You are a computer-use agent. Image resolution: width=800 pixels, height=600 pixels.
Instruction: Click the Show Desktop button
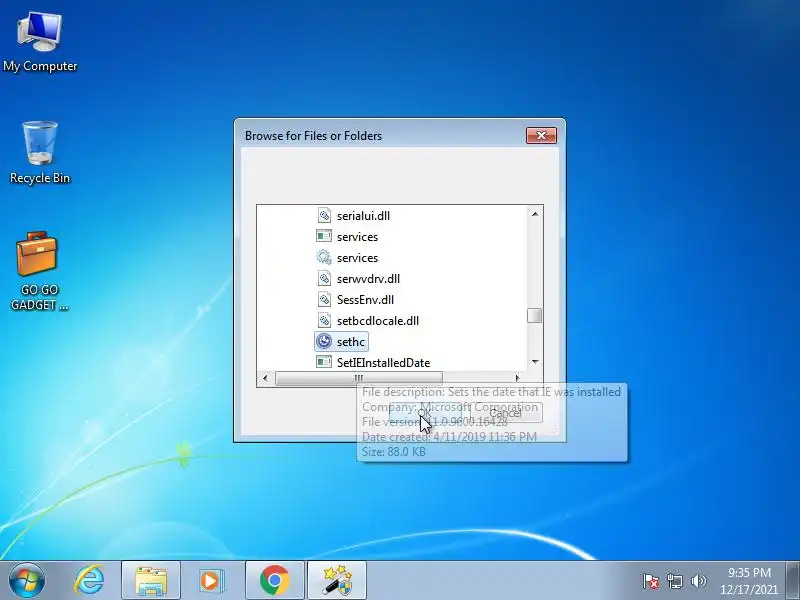tap(793, 581)
